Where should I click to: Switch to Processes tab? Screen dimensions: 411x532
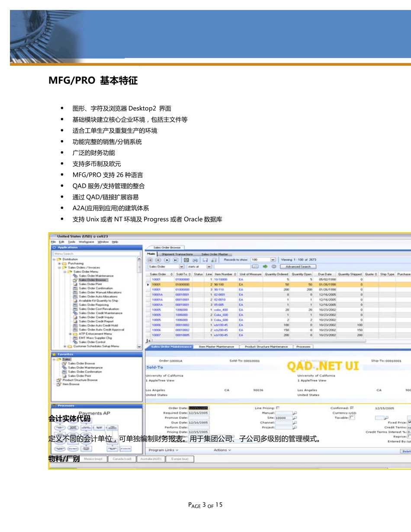[x=303, y=347]
